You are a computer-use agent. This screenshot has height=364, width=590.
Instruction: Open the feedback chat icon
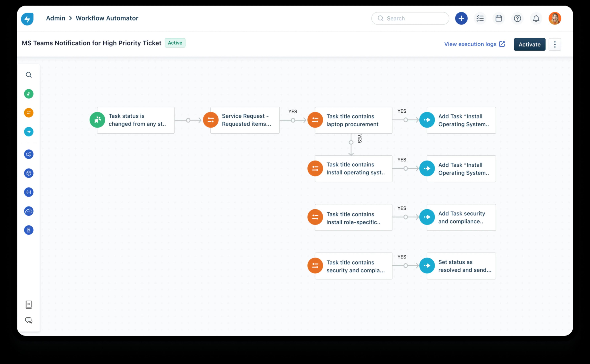(x=29, y=320)
